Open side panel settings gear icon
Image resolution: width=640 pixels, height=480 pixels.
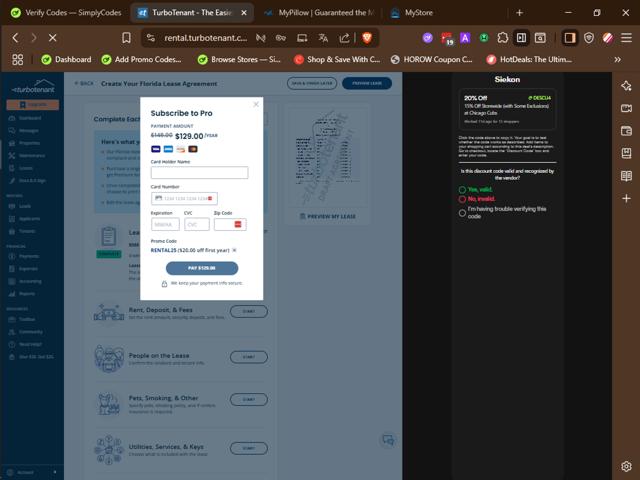(x=626, y=466)
